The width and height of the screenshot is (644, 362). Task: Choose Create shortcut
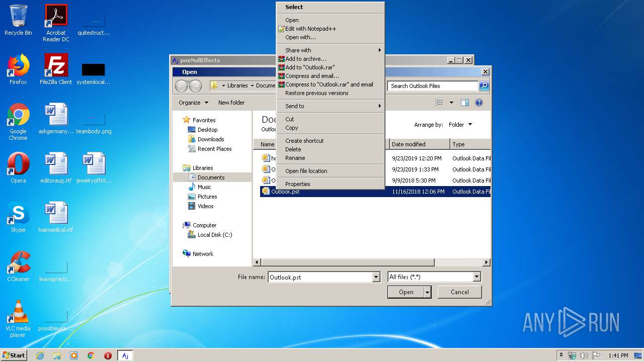coord(331,141)
